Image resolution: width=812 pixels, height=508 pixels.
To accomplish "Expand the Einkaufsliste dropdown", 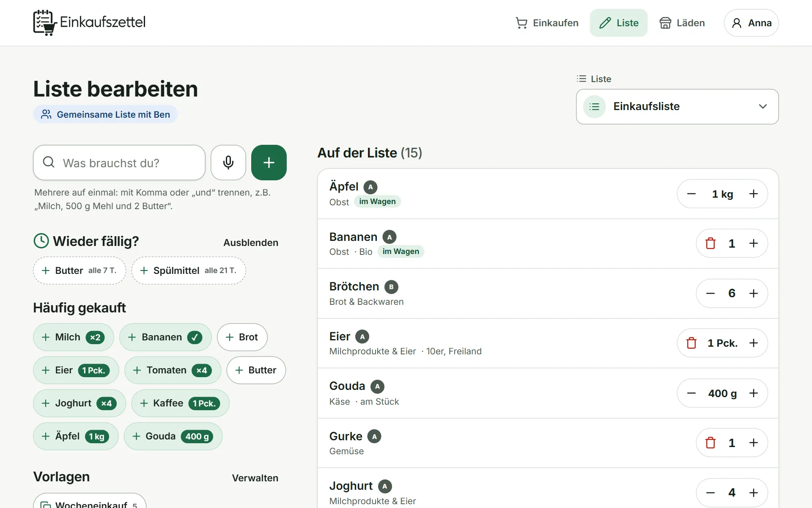I will pos(677,107).
